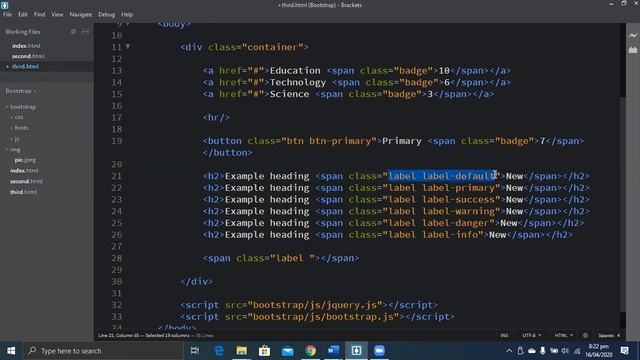Click the USB device tray icon

[x=520, y=351]
